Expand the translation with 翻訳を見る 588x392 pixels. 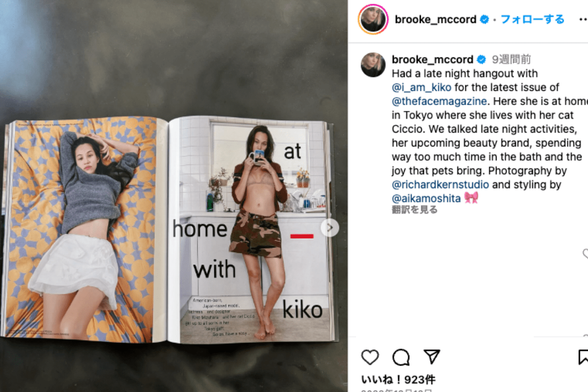point(415,210)
